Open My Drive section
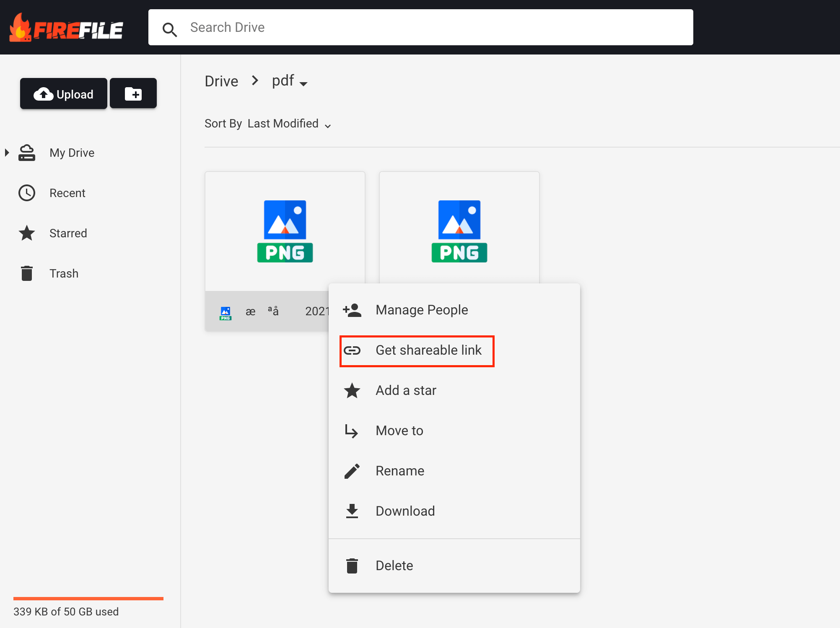 pyautogui.click(x=73, y=152)
